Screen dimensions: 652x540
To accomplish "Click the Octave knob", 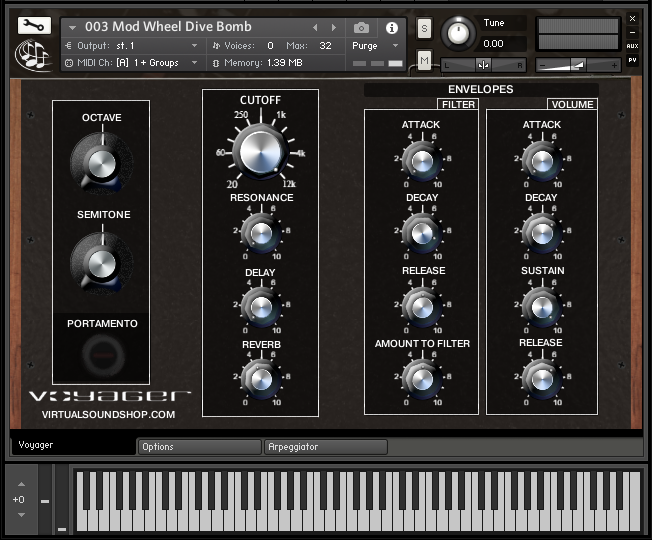I will tap(101, 161).
